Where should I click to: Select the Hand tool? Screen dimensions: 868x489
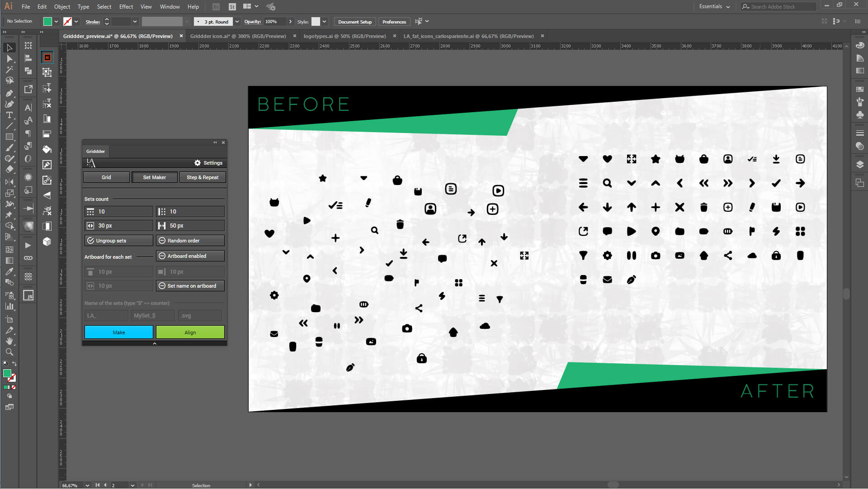[9, 341]
